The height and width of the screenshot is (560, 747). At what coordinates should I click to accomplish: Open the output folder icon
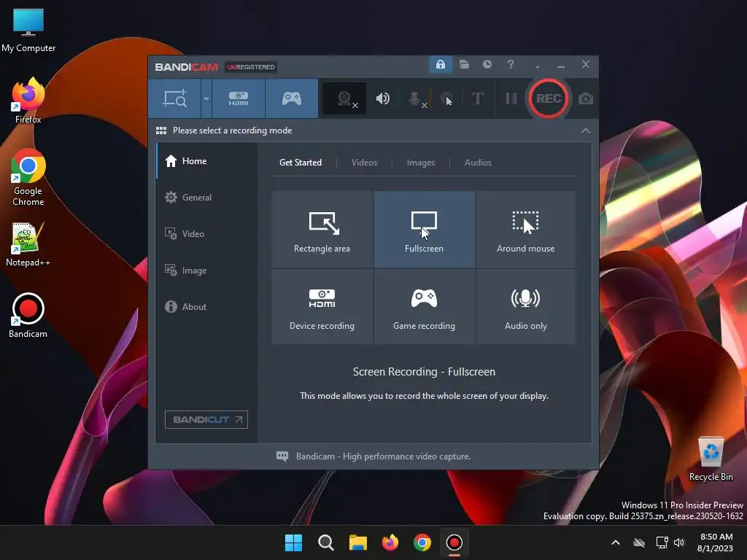[x=464, y=64]
